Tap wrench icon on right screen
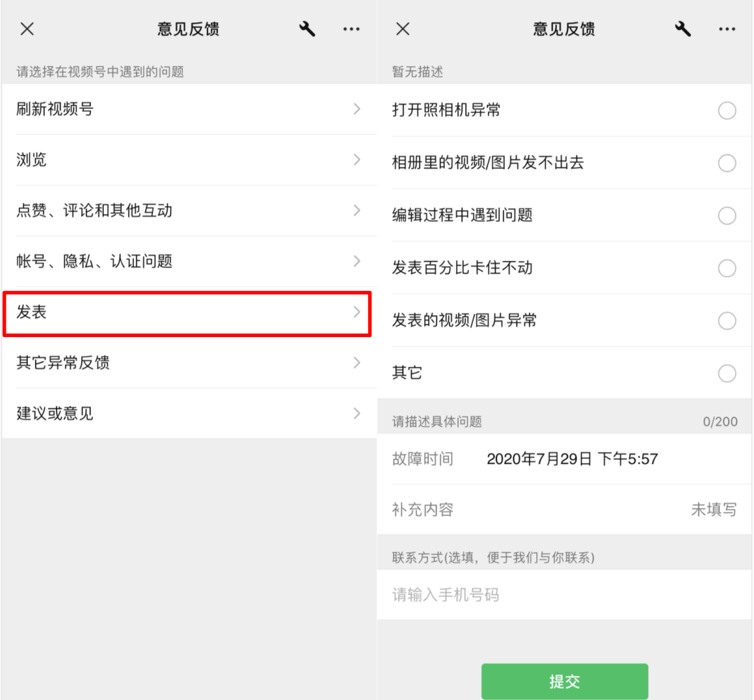754x700 pixels. pos(682,29)
